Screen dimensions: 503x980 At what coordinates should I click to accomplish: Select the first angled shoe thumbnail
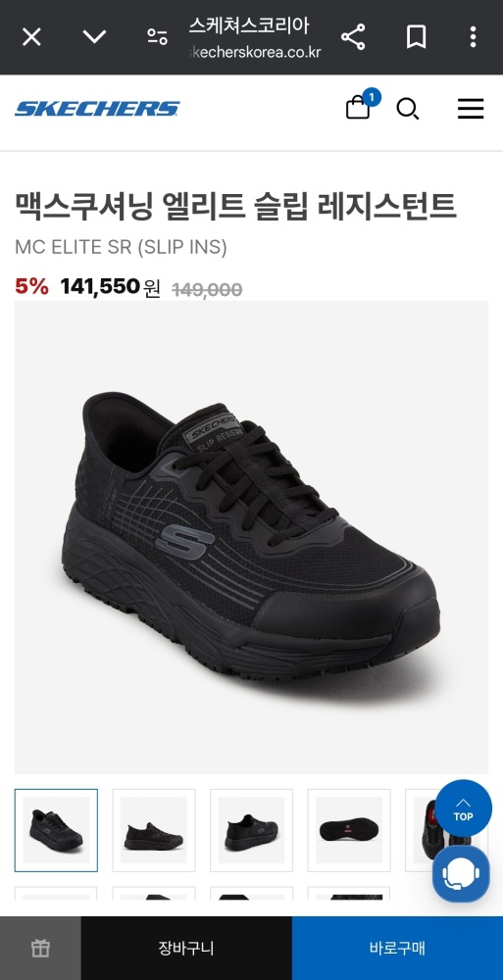(56, 830)
